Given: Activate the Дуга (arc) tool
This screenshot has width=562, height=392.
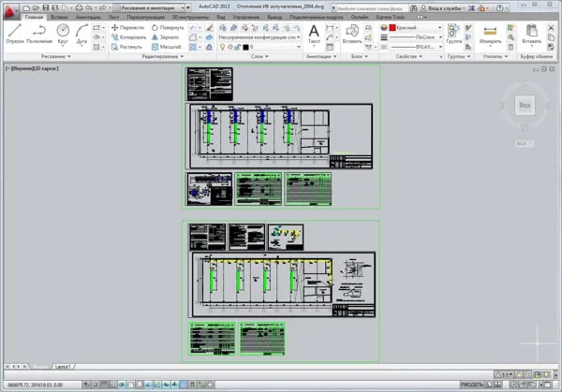Looking at the screenshot, I should pyautogui.click(x=82, y=33).
